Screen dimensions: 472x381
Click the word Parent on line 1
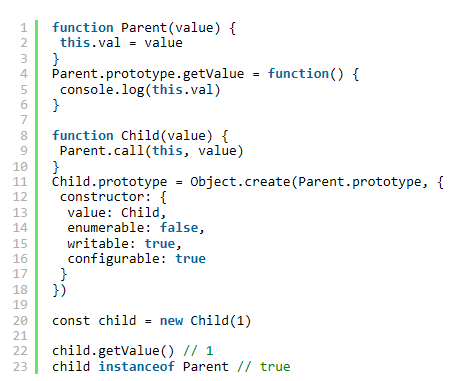(144, 28)
